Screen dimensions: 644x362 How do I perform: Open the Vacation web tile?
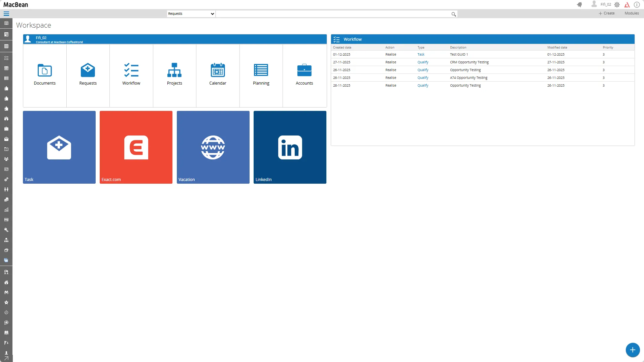pyautogui.click(x=213, y=147)
